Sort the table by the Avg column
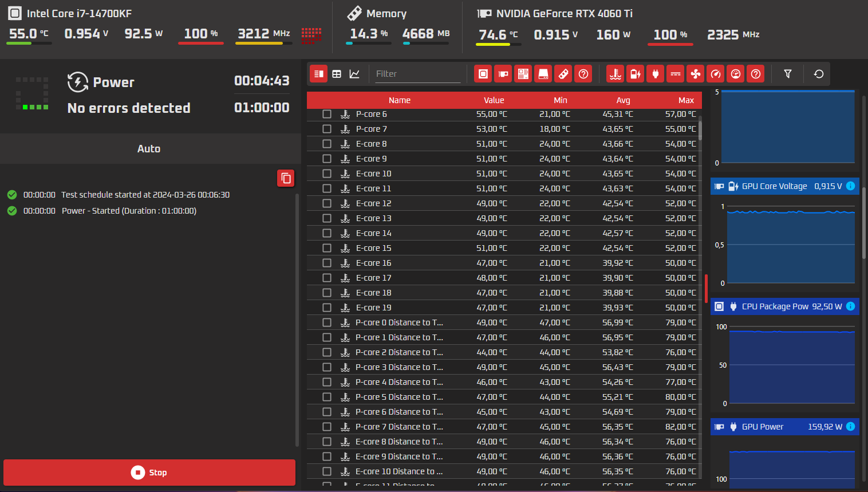The image size is (868, 492). (x=624, y=100)
